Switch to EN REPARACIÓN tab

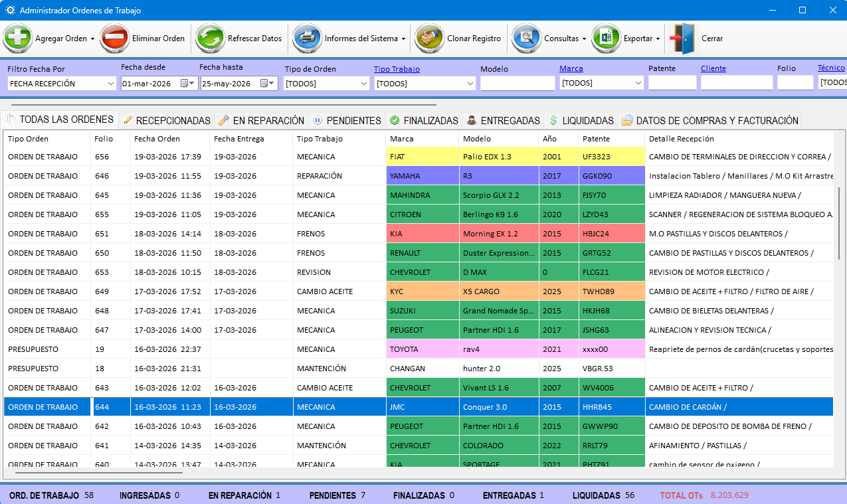point(261,120)
